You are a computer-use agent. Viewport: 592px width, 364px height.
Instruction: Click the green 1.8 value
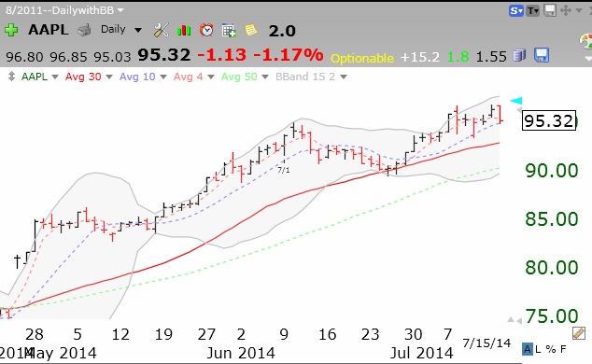[x=458, y=57]
